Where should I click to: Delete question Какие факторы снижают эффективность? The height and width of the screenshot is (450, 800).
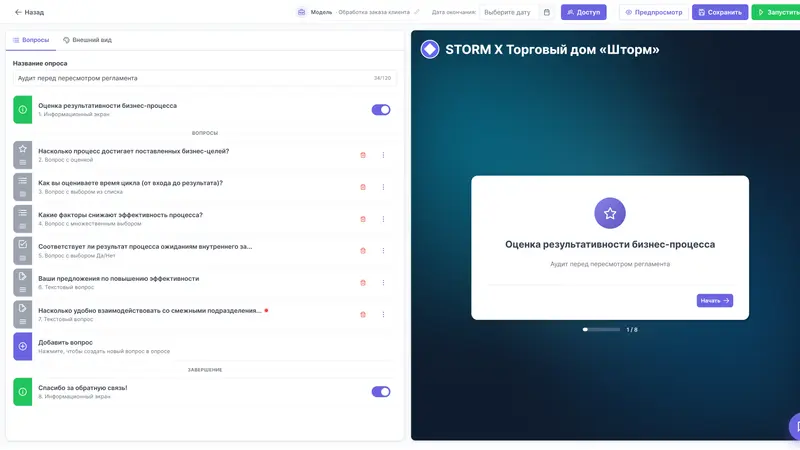(363, 219)
